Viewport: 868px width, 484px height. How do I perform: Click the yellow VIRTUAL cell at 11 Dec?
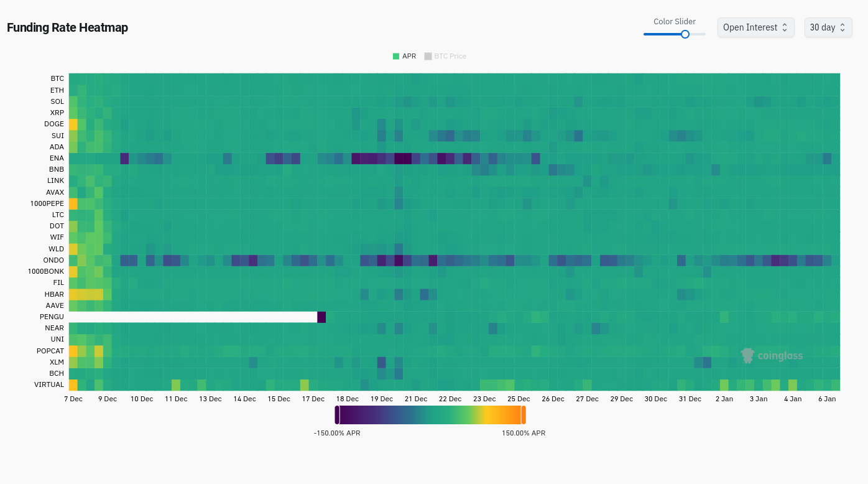(x=176, y=384)
